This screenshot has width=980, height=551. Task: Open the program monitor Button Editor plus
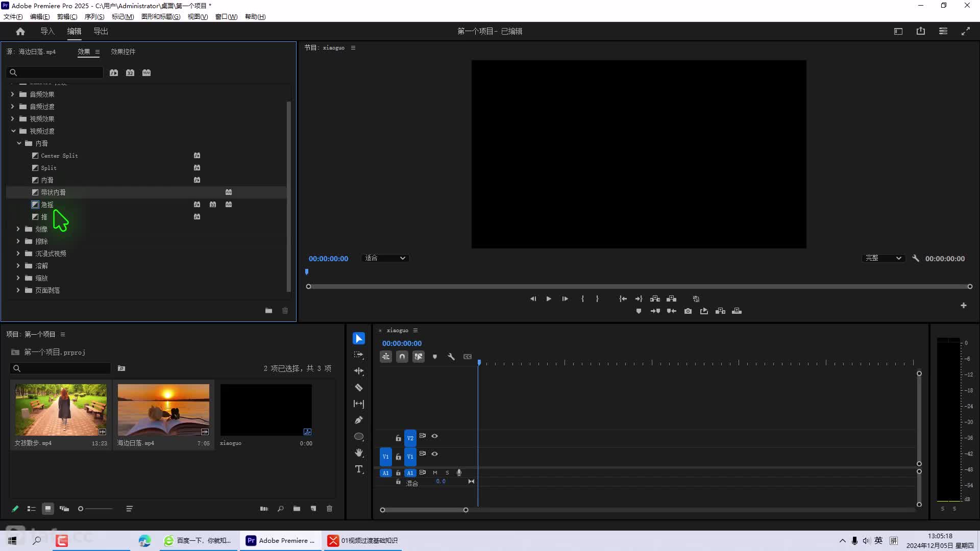pyautogui.click(x=964, y=306)
